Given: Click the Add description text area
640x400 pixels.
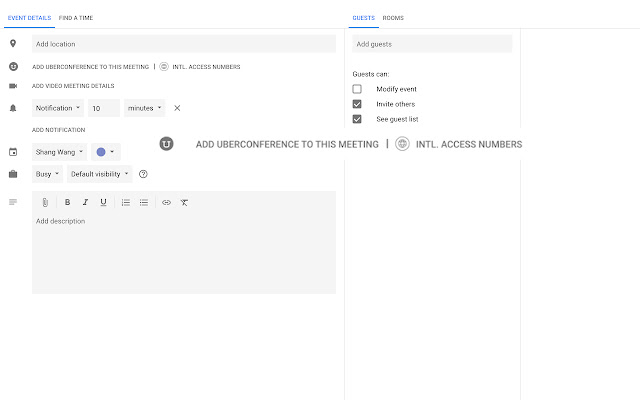Looking at the screenshot, I should pyautogui.click(x=184, y=253).
